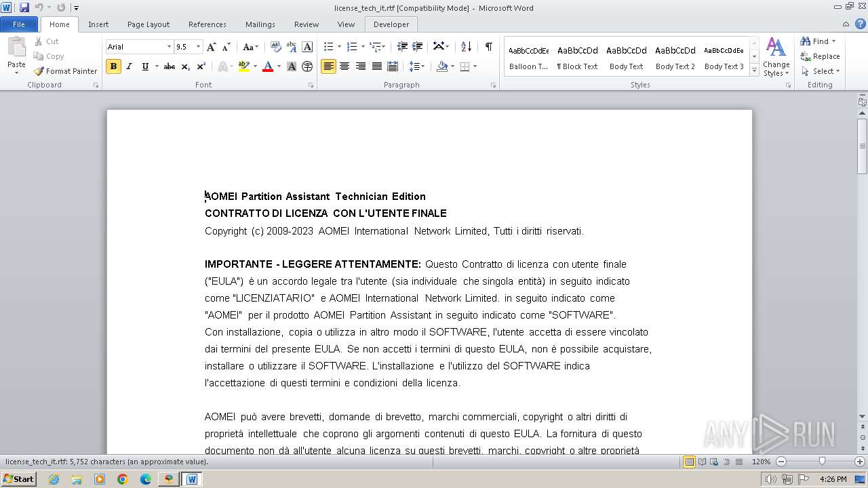868x488 pixels.
Task: Click the Character Border icon
Action: [307, 47]
